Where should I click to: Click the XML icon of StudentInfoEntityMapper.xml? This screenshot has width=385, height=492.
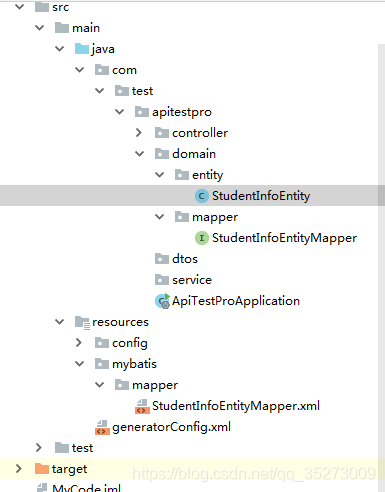[142, 406]
